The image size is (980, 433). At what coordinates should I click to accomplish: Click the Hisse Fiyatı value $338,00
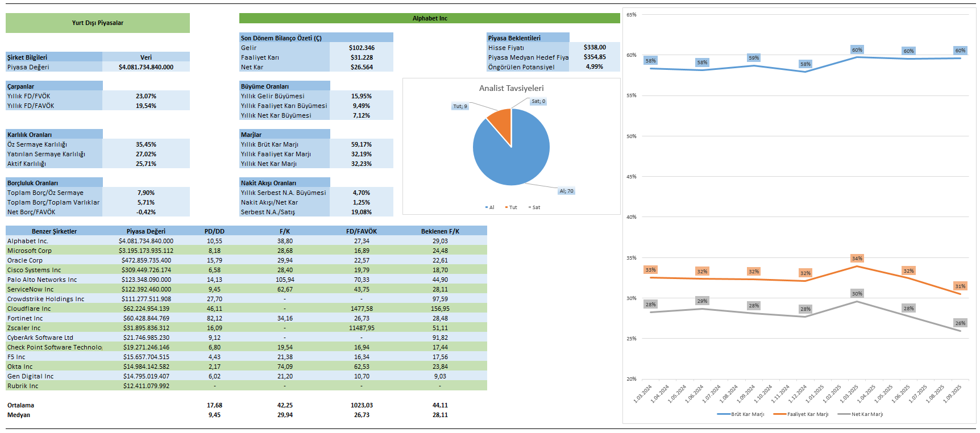coord(595,48)
